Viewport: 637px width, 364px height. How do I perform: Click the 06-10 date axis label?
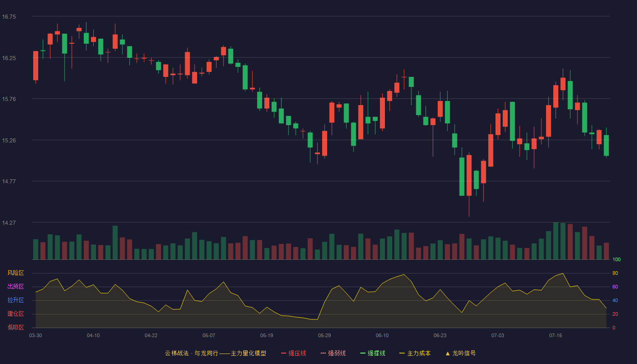click(x=382, y=335)
